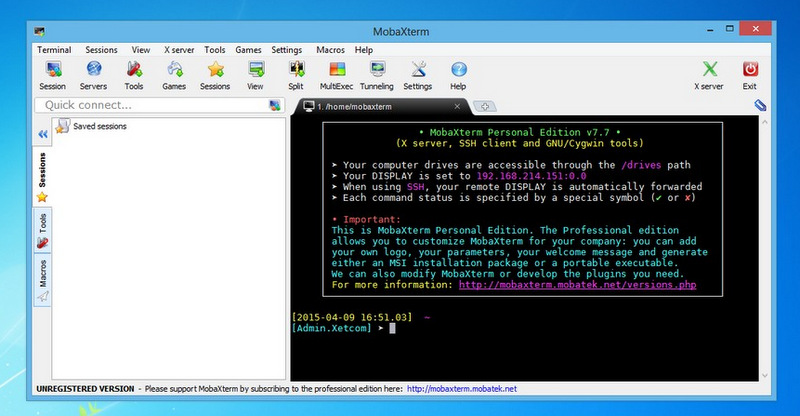Open the mobaxterm.mobatek.net status bar link
Image resolution: width=800 pixels, height=416 pixels.
tap(462, 389)
